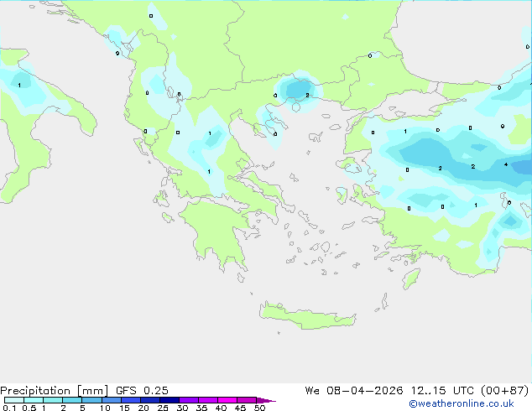Click the "Precipitation [mm]" title text
The image size is (532, 411).
tap(55, 391)
